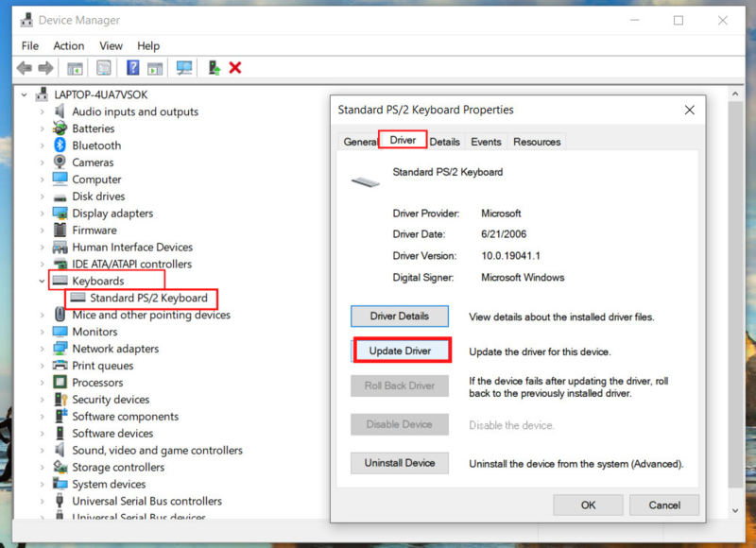This screenshot has height=548, width=756.
Task: Open the Events tab
Action: [486, 142]
